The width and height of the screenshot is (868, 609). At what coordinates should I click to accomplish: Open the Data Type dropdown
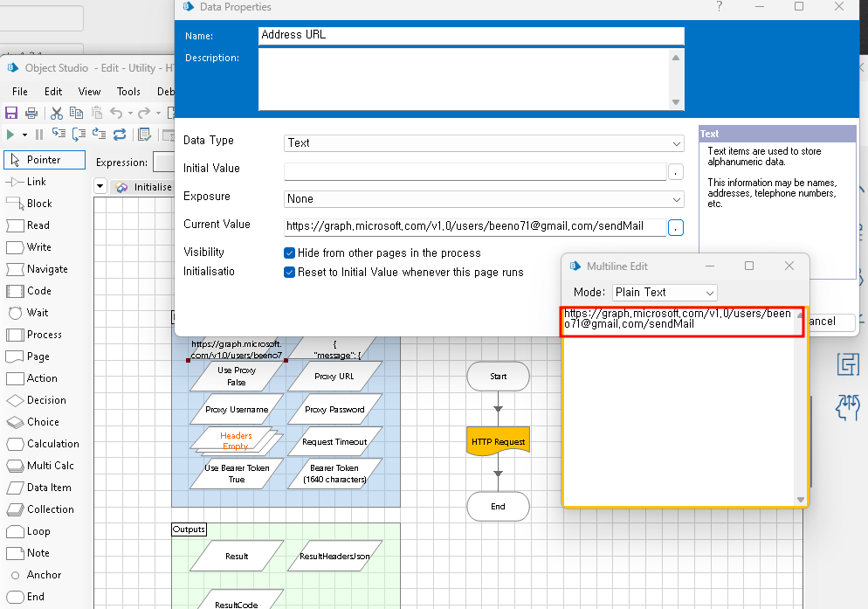coord(484,143)
